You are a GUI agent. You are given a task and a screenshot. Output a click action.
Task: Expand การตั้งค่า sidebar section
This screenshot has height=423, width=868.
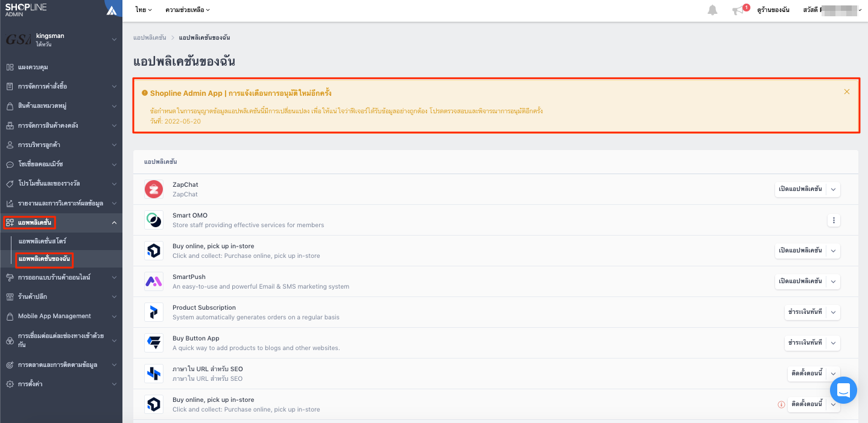coord(114,384)
